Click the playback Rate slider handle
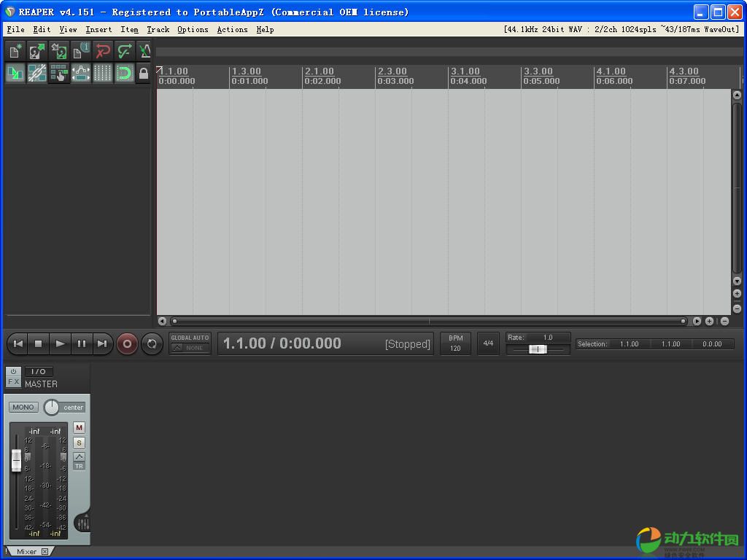The height and width of the screenshot is (560, 747). [538, 349]
